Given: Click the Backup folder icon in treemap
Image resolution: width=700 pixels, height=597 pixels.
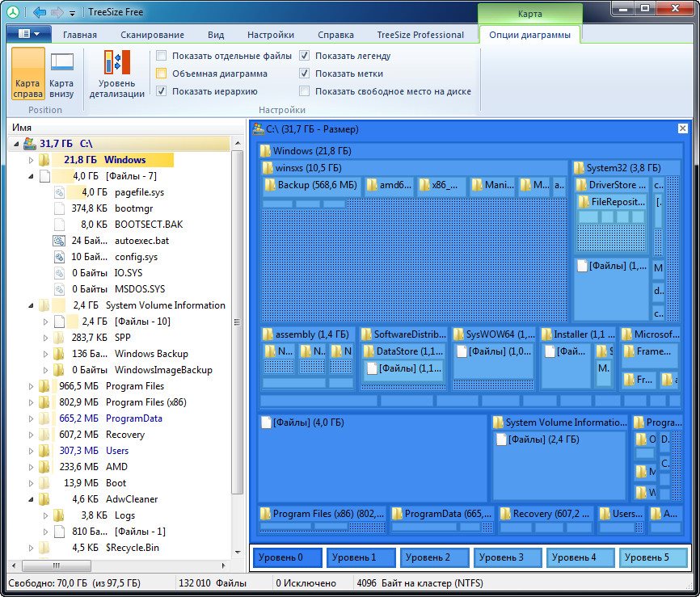Looking at the screenshot, I should 270,185.
